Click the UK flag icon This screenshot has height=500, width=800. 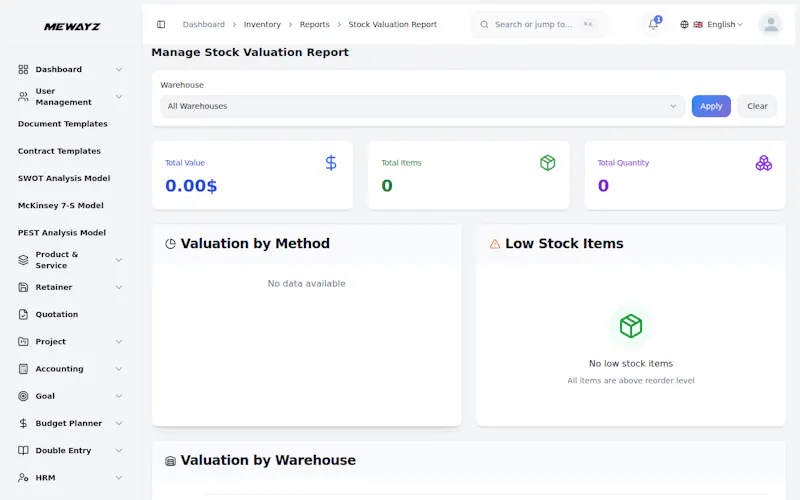(x=698, y=24)
